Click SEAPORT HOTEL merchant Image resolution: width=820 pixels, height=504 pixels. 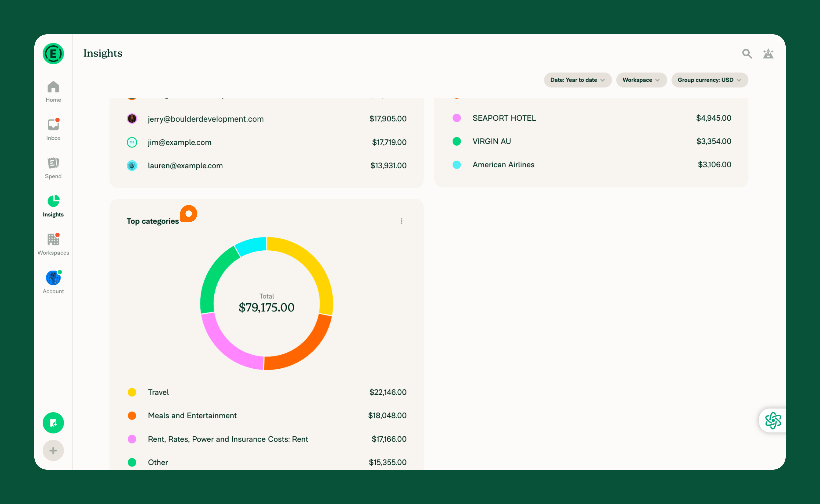coord(504,118)
